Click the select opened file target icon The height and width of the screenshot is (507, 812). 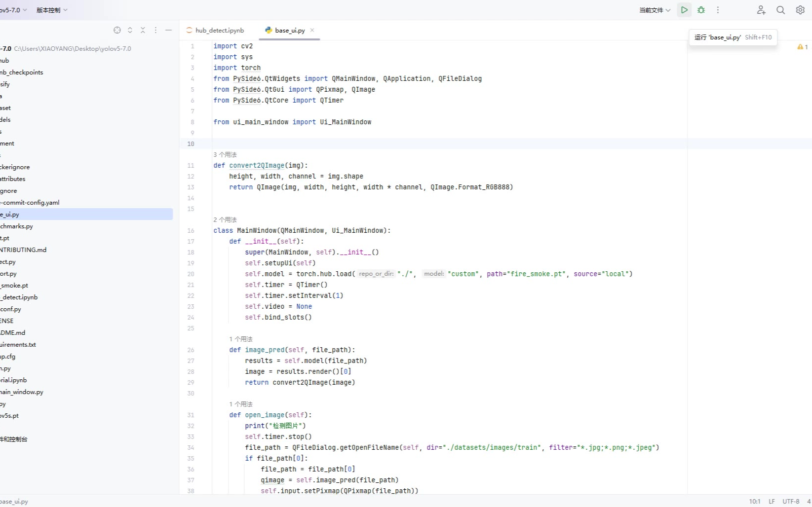tap(117, 30)
